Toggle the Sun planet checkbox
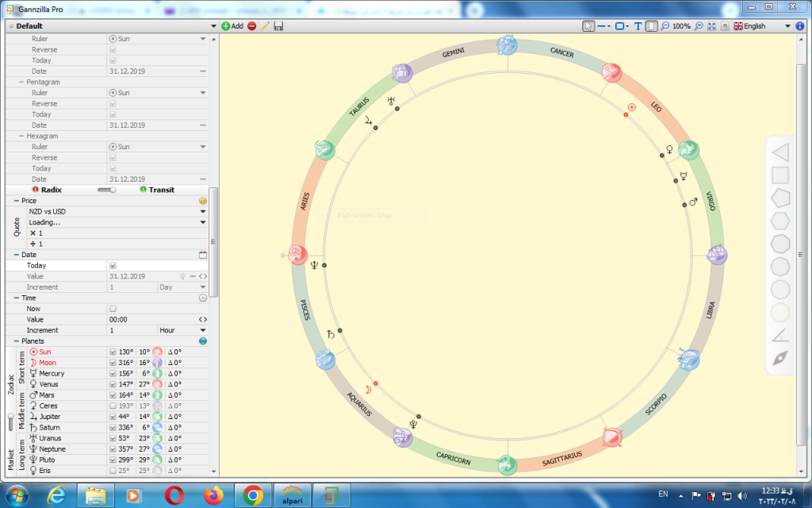The image size is (812, 508). click(113, 352)
